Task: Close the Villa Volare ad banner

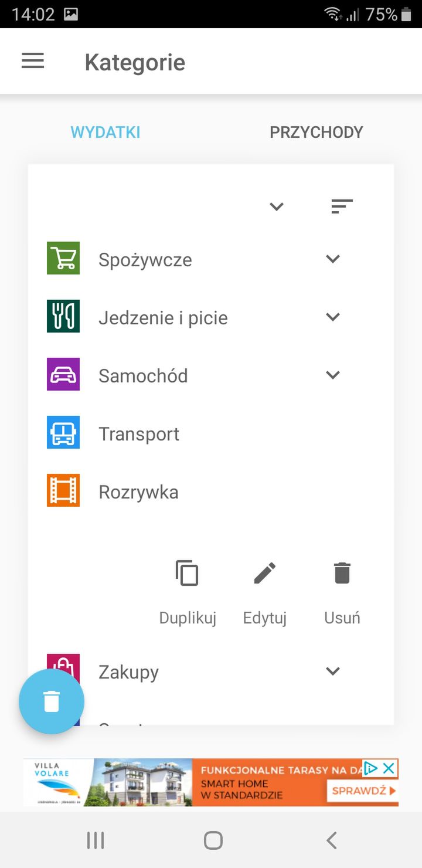Action: (389, 768)
